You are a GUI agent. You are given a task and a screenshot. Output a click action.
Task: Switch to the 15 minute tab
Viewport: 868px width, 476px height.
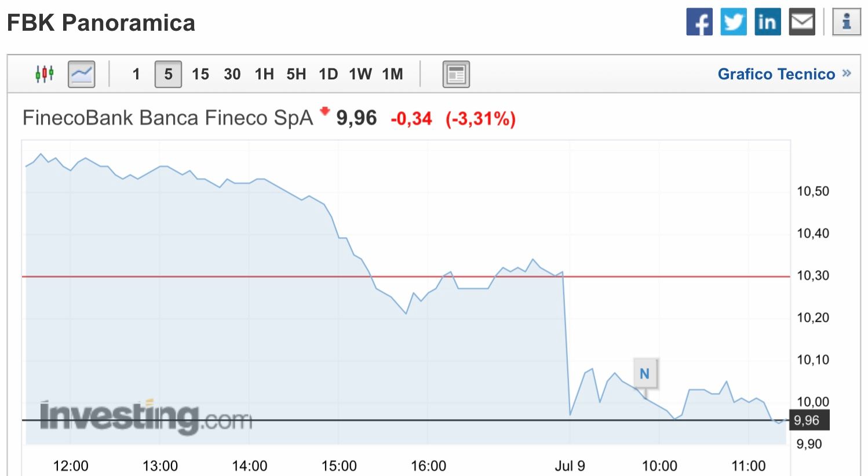[x=200, y=74]
